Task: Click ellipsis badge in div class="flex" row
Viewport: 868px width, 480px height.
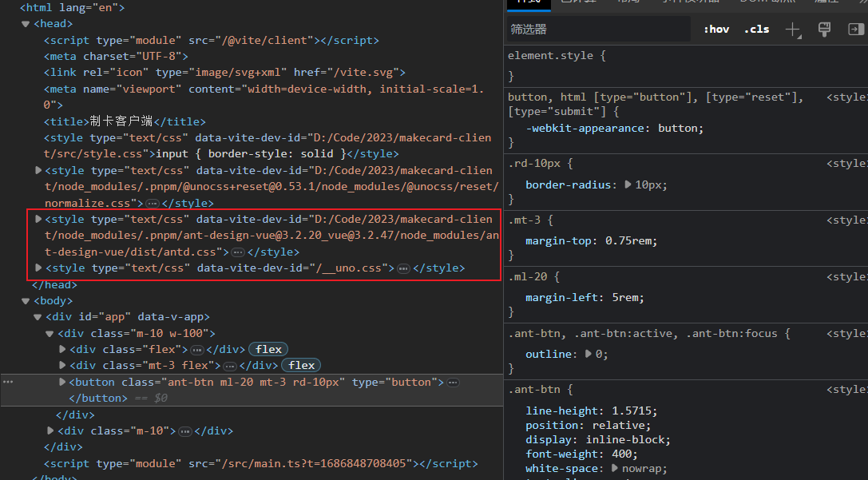Action: point(197,350)
